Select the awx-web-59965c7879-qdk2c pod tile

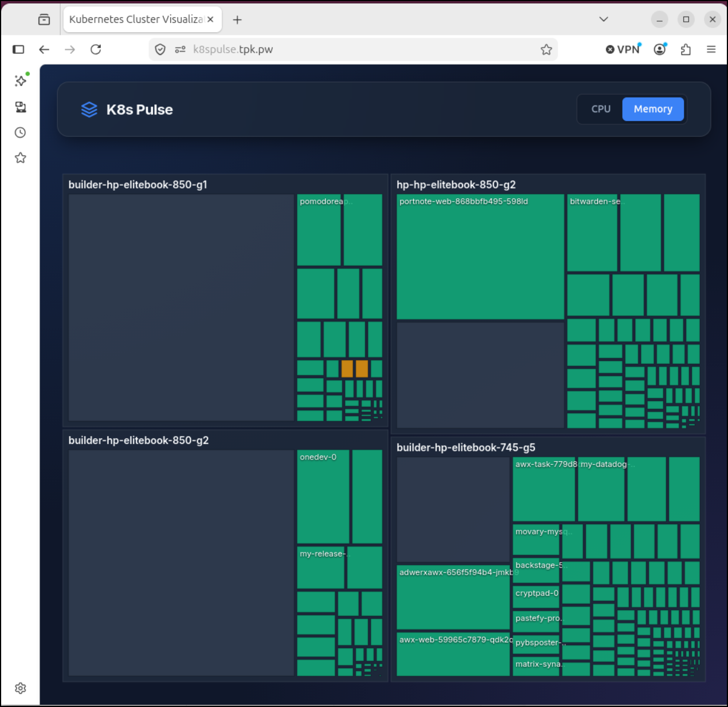click(453, 654)
